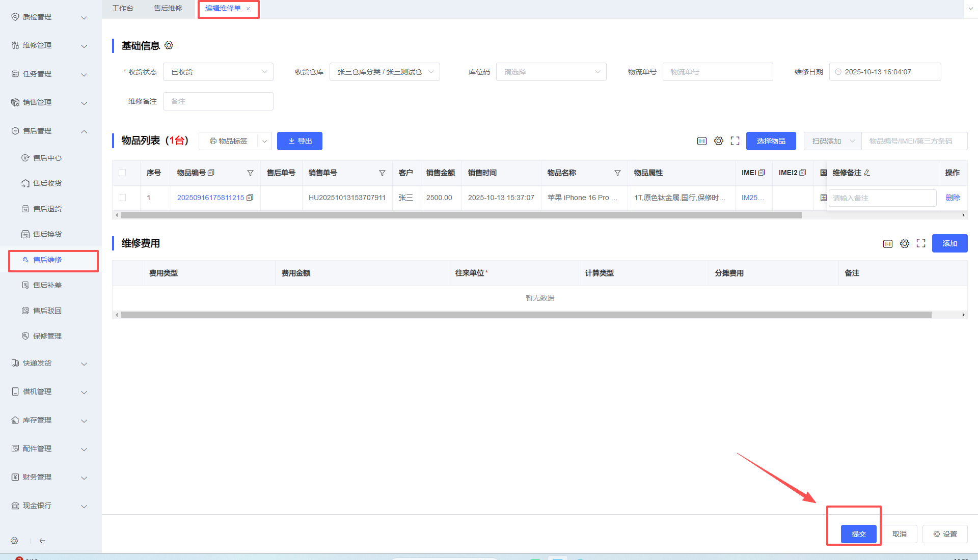This screenshot has width=978, height=560.
Task: Click 选择物品 button
Action: click(x=771, y=141)
